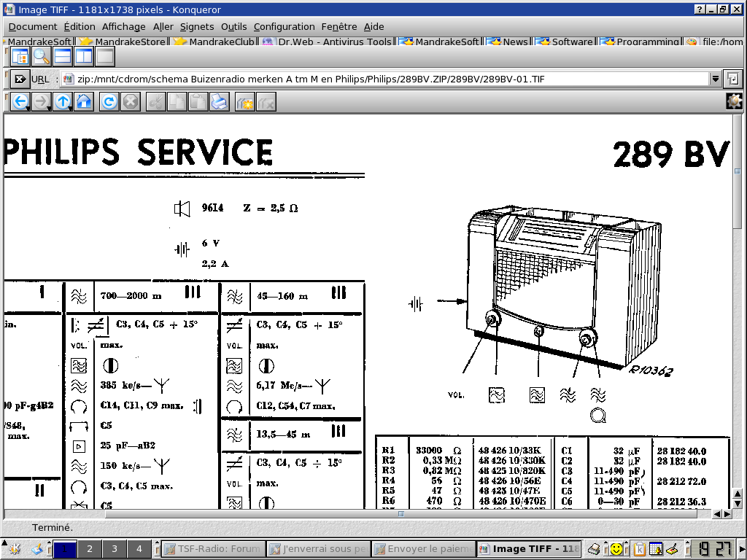747x560 pixels.
Task: Open the News bookmark folder
Action: (508, 42)
